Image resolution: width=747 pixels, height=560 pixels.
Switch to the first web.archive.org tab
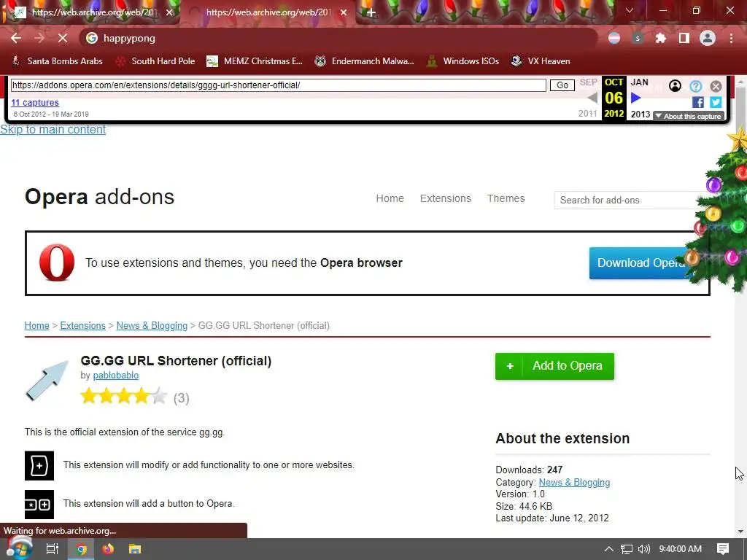(88, 12)
